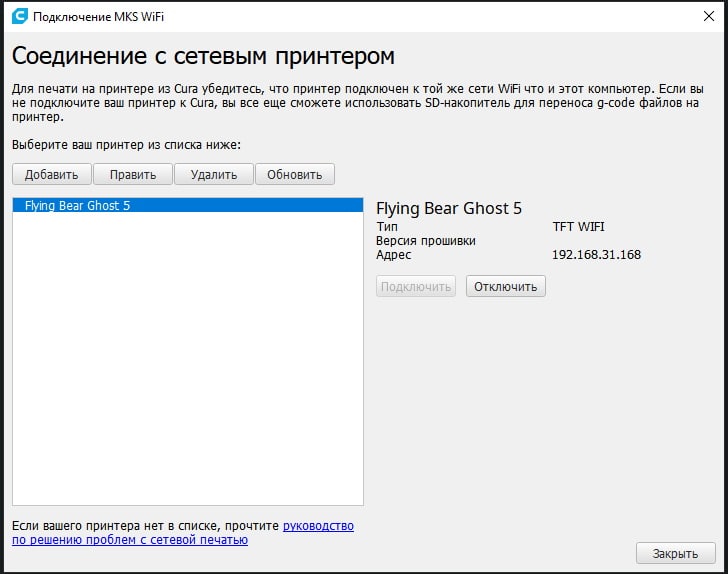Click the Добавить button

click(x=52, y=174)
